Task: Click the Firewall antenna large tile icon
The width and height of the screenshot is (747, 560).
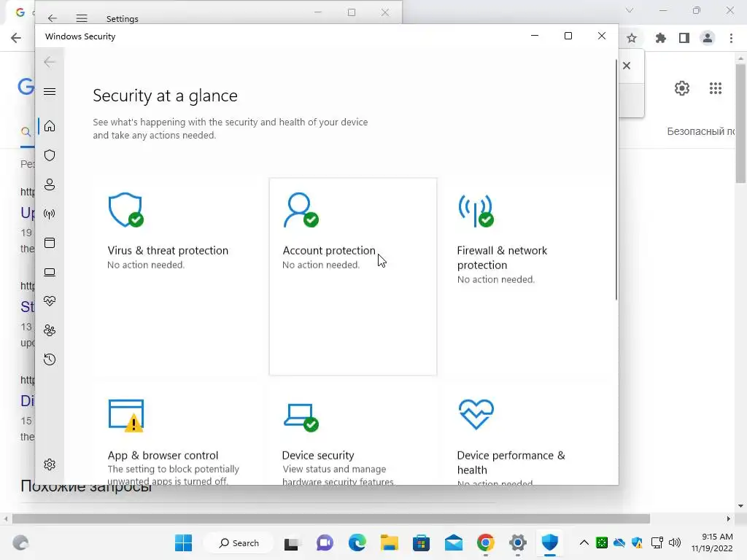Action: click(476, 210)
